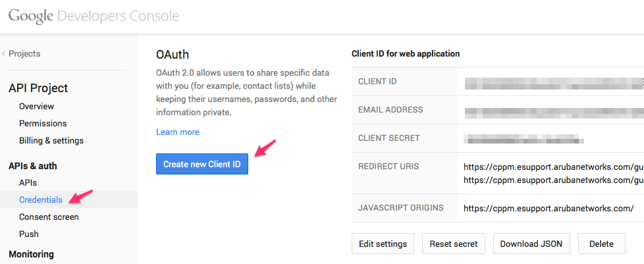The image size is (644, 264).
Task: Expand the APIs & auth section
Action: click(x=33, y=166)
